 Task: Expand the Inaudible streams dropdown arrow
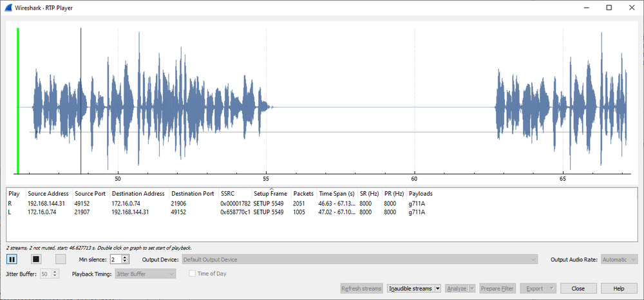click(x=438, y=288)
